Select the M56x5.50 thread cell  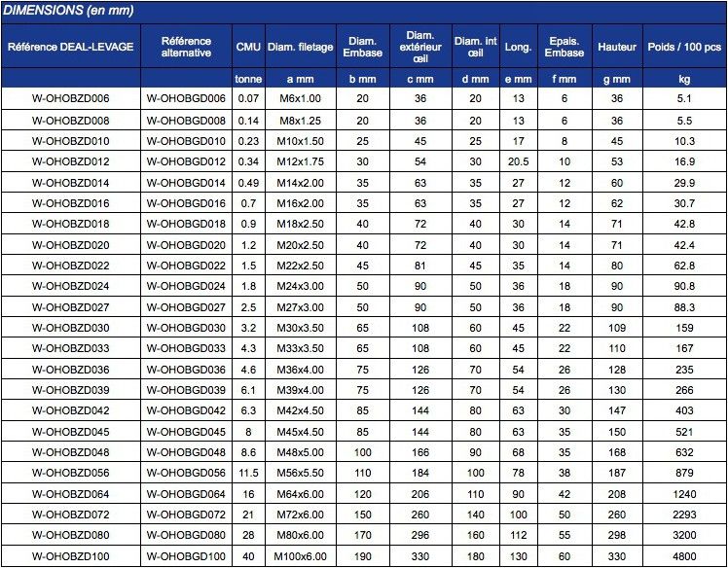(301, 474)
